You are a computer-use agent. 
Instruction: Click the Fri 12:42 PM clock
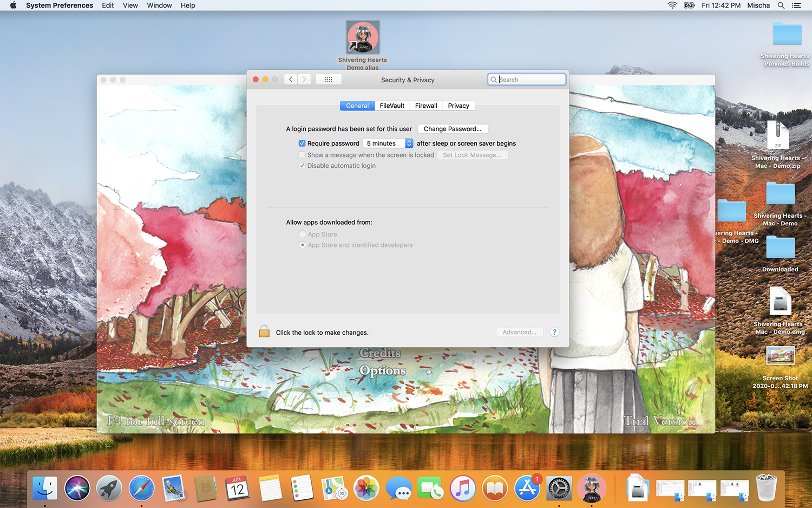pyautogui.click(x=721, y=5)
